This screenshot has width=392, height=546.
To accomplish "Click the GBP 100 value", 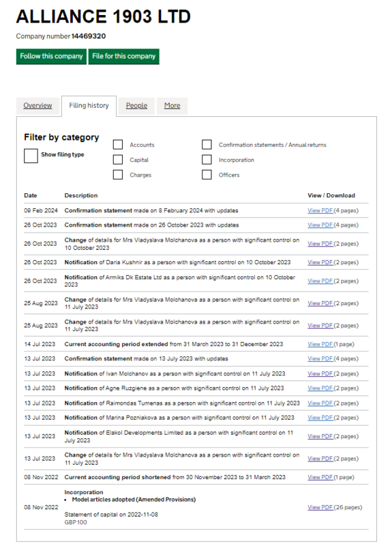I will pos(76,522).
